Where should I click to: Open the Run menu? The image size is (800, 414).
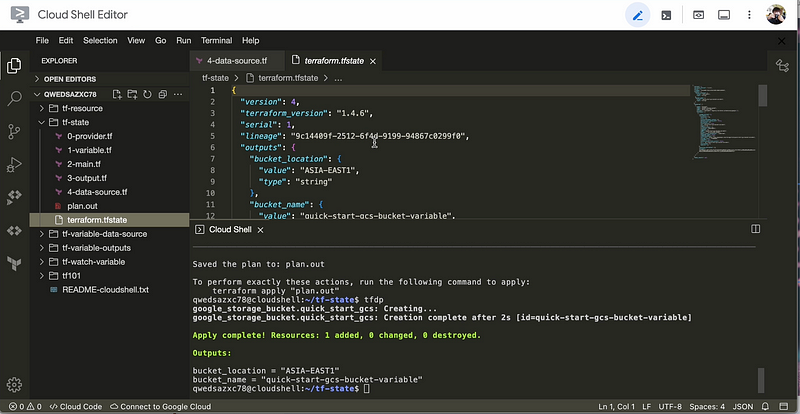pos(184,40)
